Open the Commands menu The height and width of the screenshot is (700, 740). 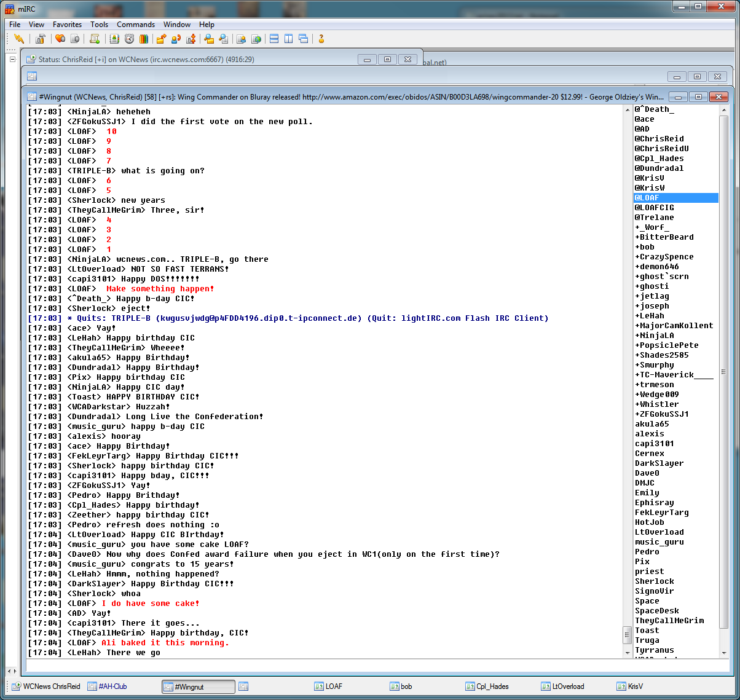(x=136, y=25)
